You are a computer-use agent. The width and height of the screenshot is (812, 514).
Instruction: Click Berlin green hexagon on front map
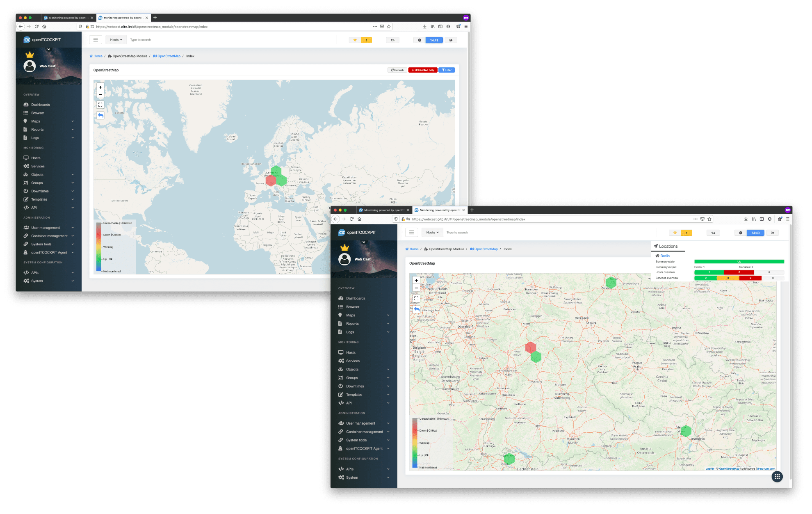tap(611, 282)
